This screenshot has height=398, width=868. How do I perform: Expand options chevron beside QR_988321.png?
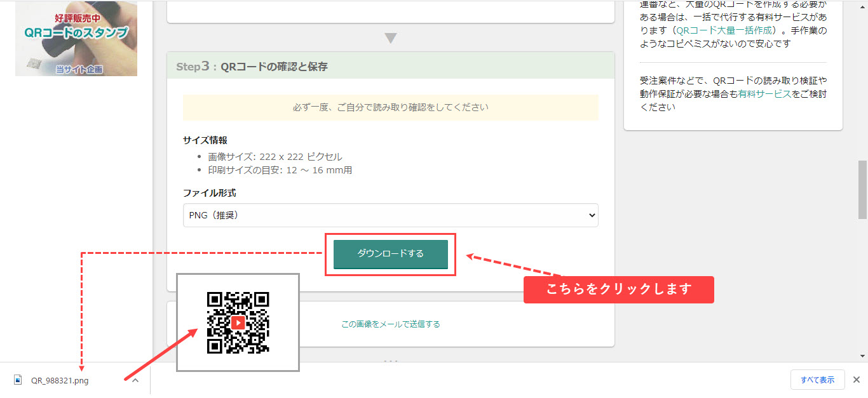click(135, 380)
